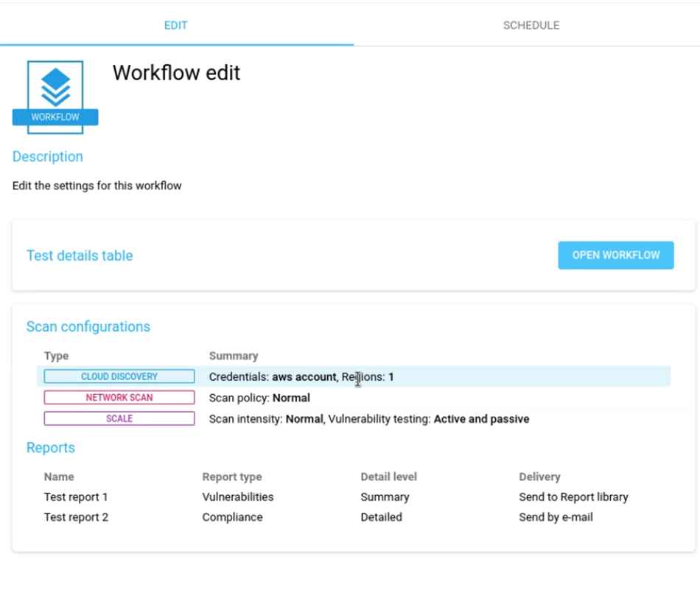Viewport: 700px width, 593px height.
Task: Click the Workflow stacked layers icon
Action: pyautogui.click(x=55, y=86)
